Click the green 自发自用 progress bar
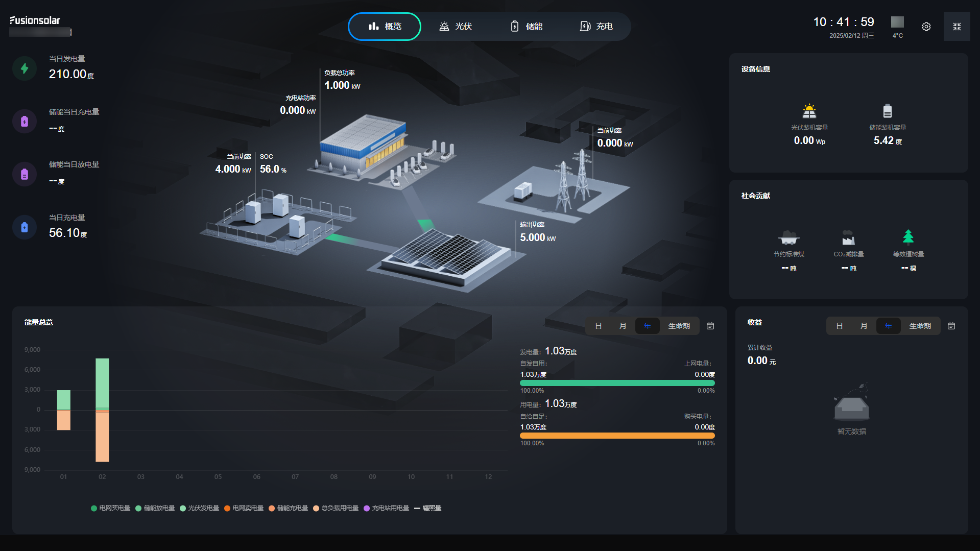 (x=617, y=382)
